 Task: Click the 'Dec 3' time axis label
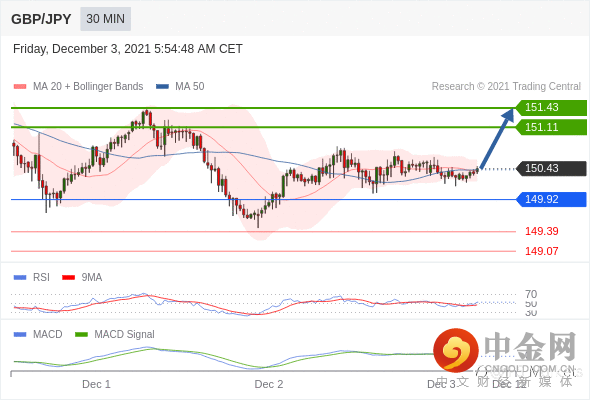coord(441,384)
